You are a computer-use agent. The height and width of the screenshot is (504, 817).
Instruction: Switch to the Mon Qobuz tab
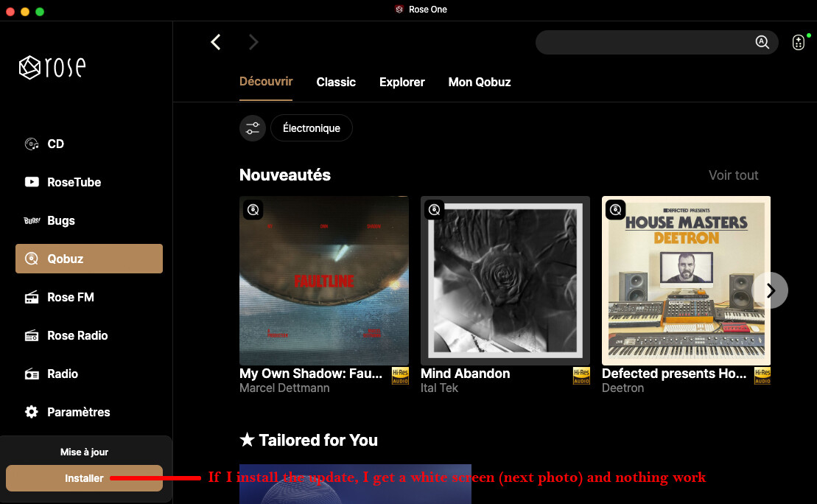tap(480, 83)
